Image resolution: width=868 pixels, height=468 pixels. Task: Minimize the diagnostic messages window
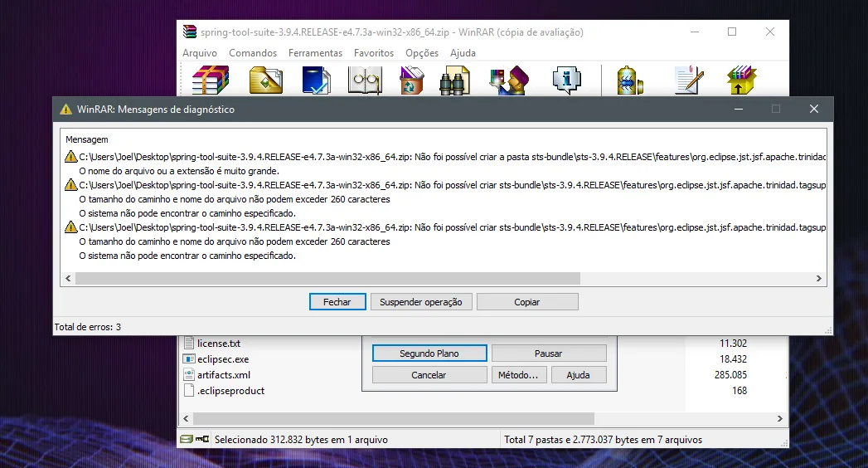739,109
